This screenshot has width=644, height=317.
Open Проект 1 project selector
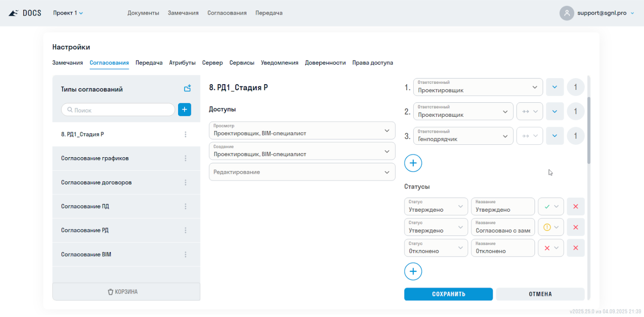coord(68,13)
